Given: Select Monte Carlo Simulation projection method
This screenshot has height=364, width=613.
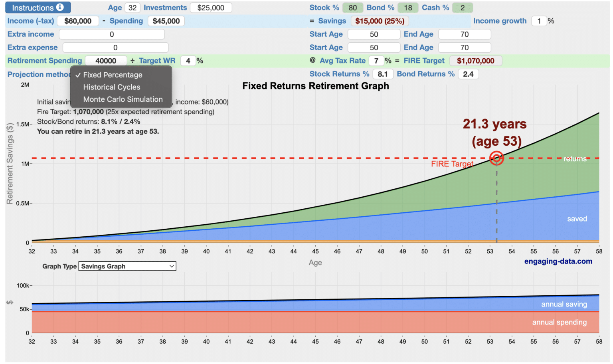Looking at the screenshot, I should (x=123, y=99).
